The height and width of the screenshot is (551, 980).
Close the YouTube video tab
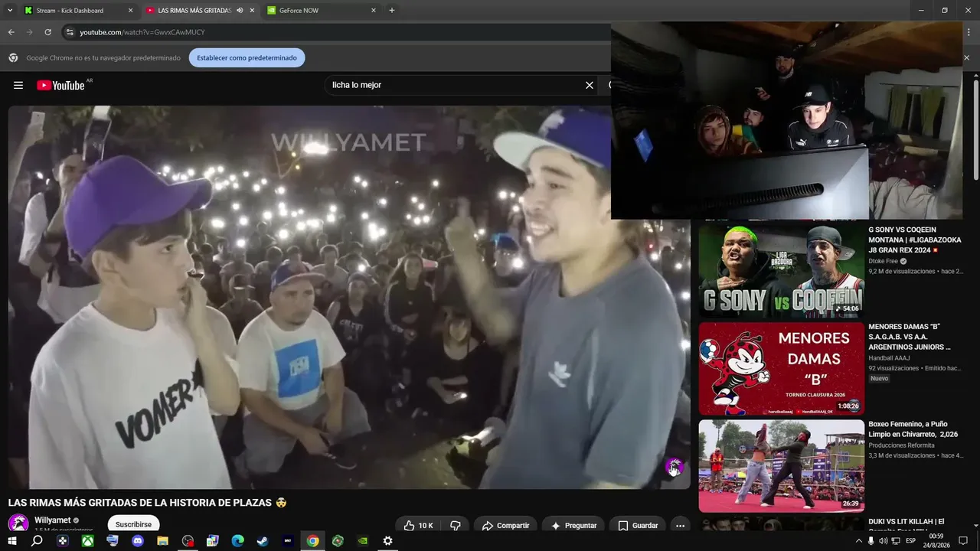coord(252,11)
